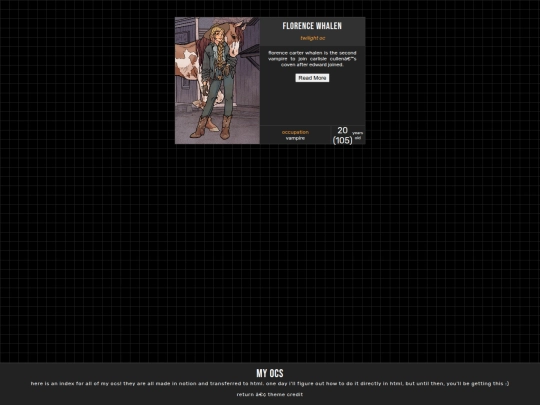Image resolution: width=540 pixels, height=405 pixels.
Task: Click the 'twilight oc' subtitle
Action: point(312,38)
